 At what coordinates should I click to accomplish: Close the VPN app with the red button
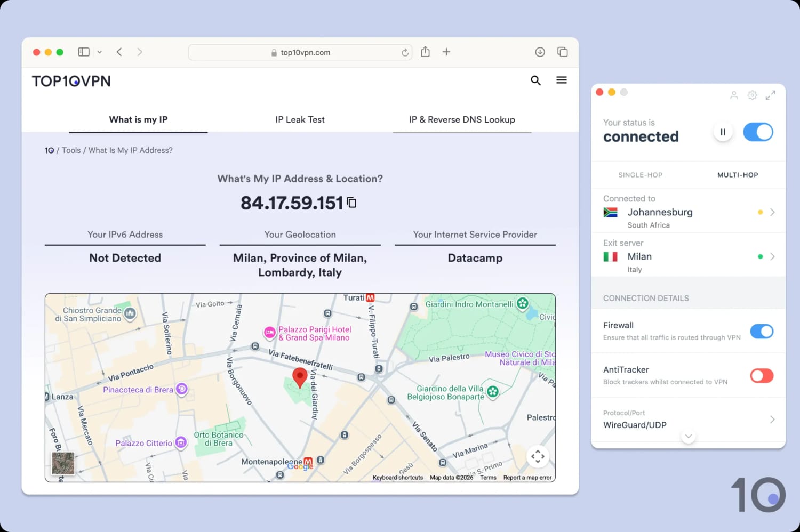[x=599, y=92]
